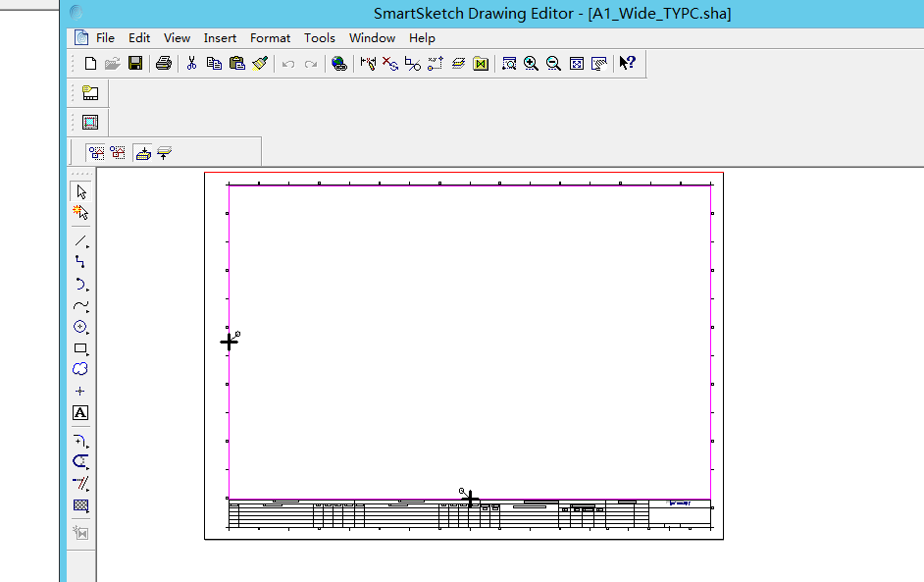Click the grayed Undo arrow
The height and width of the screenshot is (582, 924).
[x=288, y=64]
